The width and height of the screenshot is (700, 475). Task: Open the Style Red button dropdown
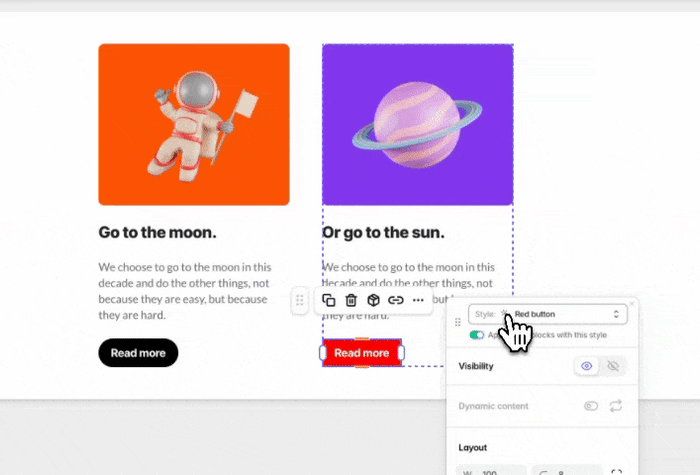(x=548, y=314)
